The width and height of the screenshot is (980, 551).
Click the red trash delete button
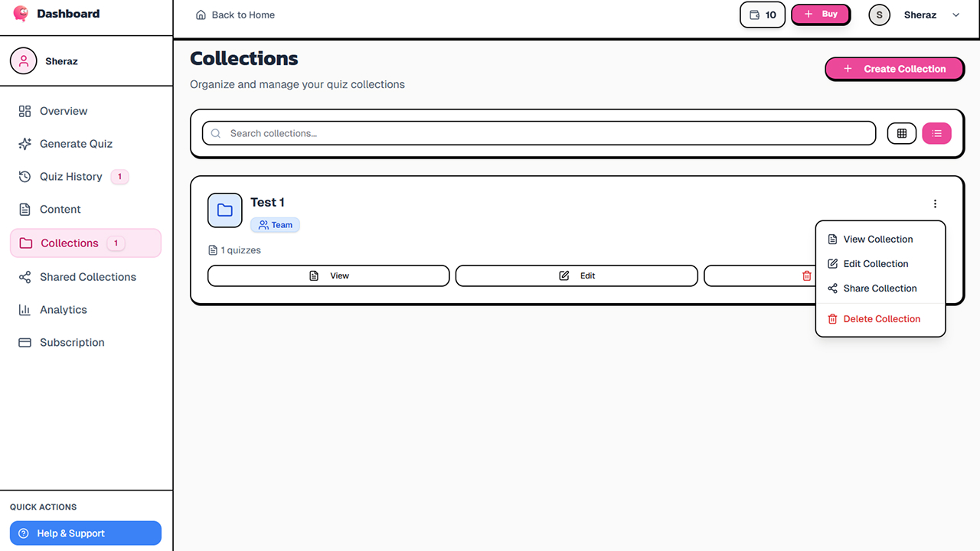(806, 275)
